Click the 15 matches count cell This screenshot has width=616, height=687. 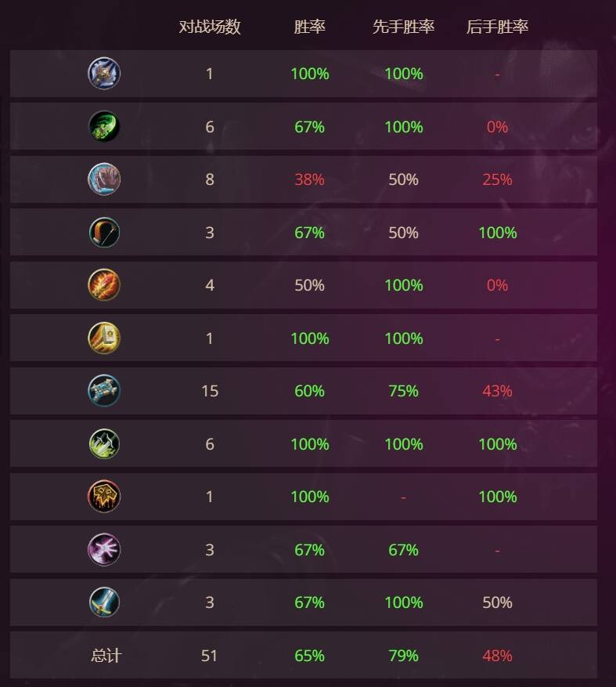point(210,391)
